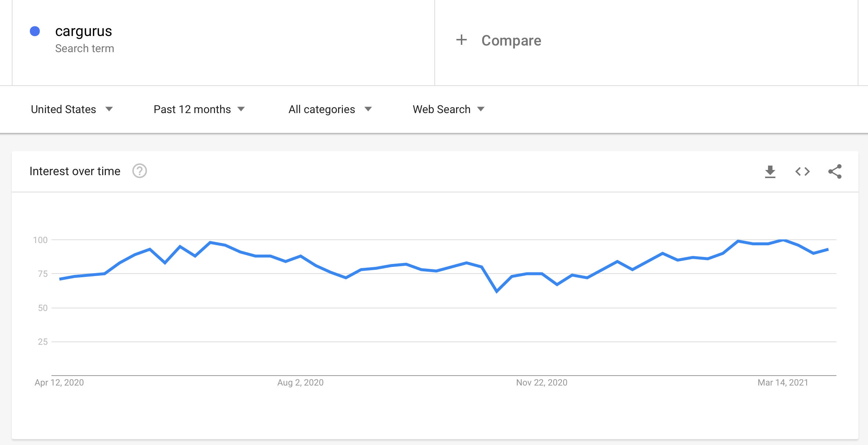Open the Interest over time help icon
This screenshot has height=445, width=868.
pos(140,171)
